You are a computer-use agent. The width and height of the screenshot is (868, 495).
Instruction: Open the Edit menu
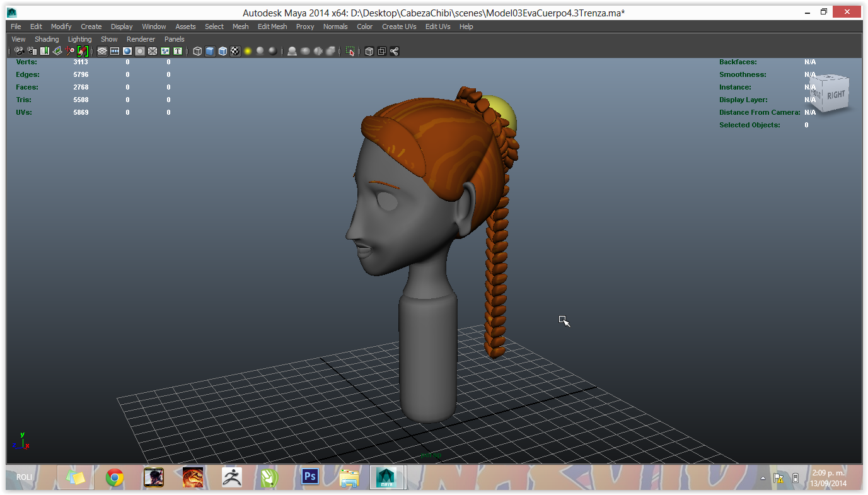pos(36,26)
